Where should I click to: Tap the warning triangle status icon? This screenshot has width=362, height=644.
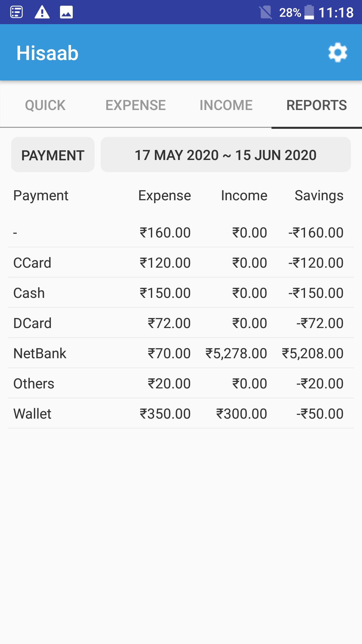[x=42, y=12]
